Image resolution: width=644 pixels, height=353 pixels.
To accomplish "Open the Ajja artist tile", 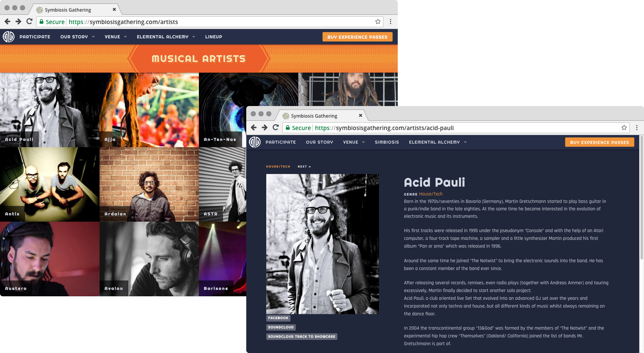I will click(149, 110).
